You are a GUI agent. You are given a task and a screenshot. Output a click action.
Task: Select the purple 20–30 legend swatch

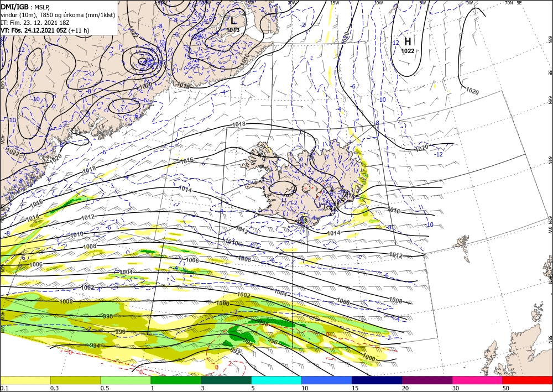pos(427,380)
